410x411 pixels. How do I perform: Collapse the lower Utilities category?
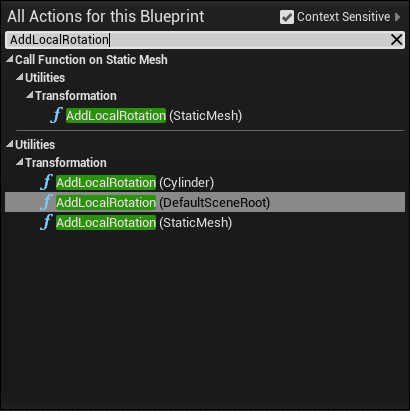point(10,144)
